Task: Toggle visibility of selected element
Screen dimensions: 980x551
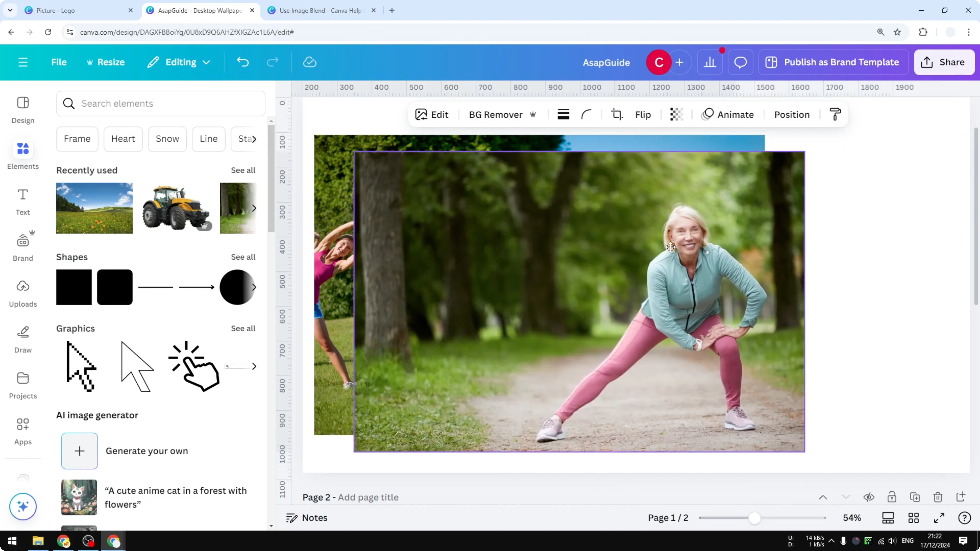Action: (x=869, y=497)
